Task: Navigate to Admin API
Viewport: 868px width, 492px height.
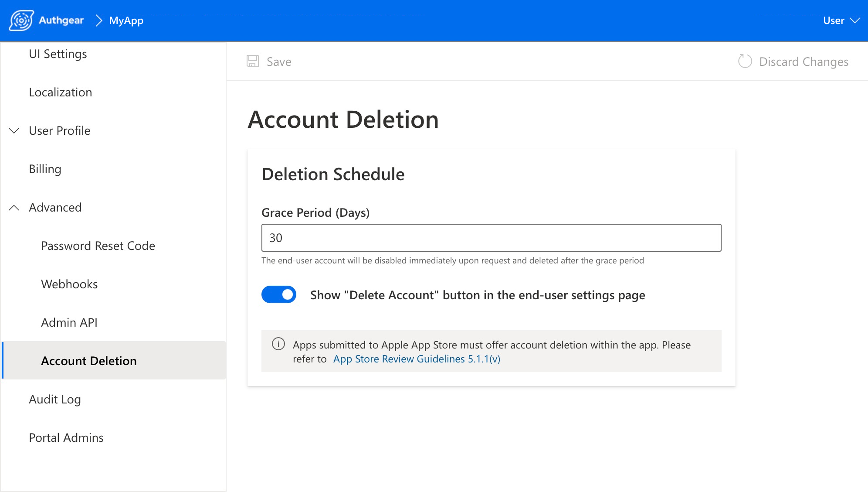Action: [69, 323]
